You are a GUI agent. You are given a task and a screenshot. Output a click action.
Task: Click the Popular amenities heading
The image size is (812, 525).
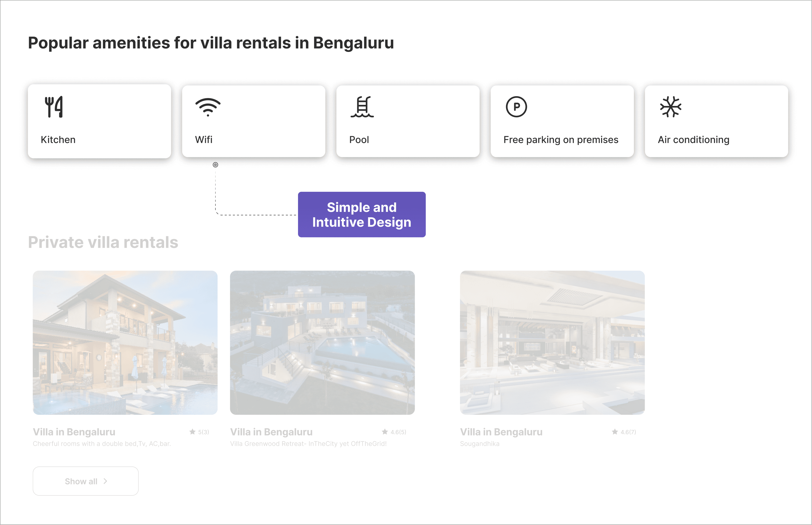(x=211, y=43)
